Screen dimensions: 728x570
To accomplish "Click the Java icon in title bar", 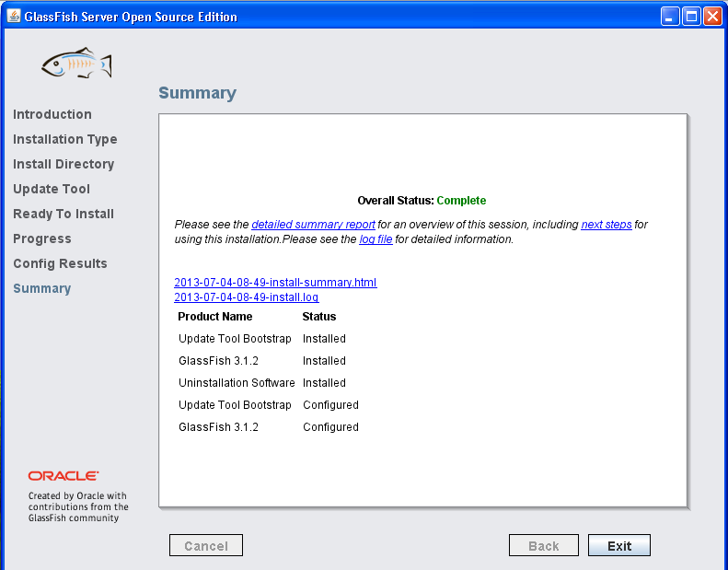I will pos(14,17).
